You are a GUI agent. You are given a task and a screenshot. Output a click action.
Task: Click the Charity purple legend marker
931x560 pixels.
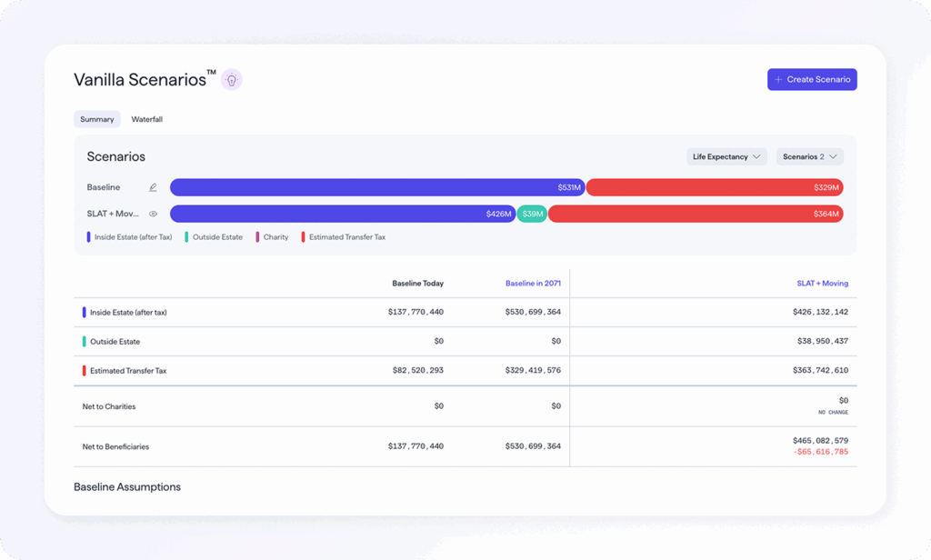[257, 237]
